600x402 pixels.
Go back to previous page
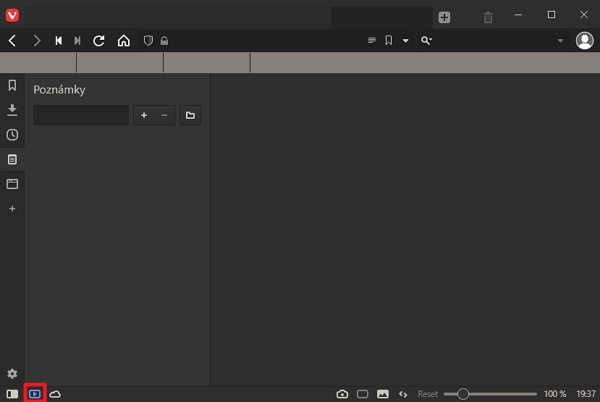(12, 41)
